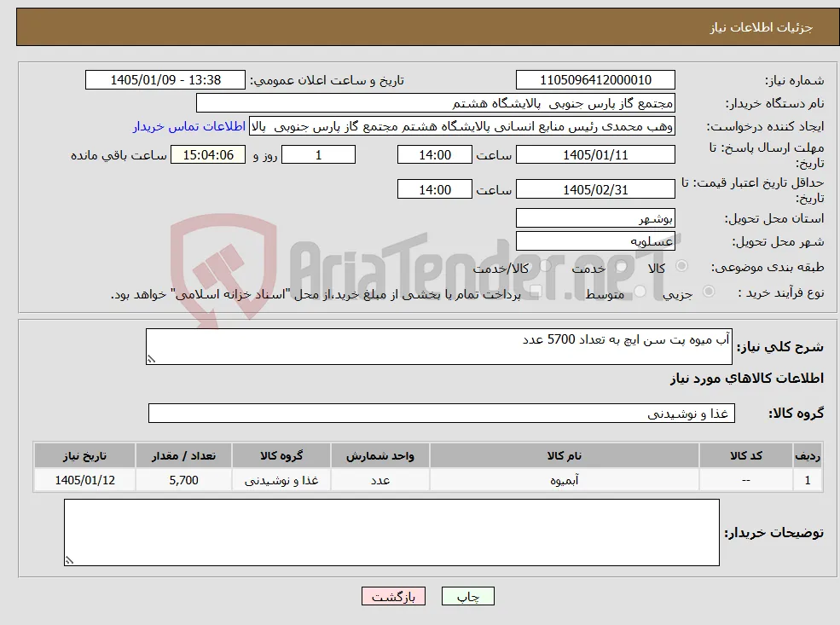Image resolution: width=840 pixels, height=625 pixels.
Task: Click the واحد شمارش column header
Action: [x=379, y=456]
